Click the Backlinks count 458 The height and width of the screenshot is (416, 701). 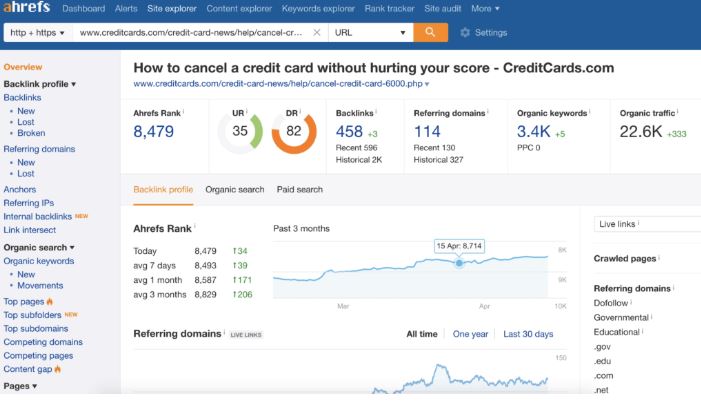tap(349, 131)
